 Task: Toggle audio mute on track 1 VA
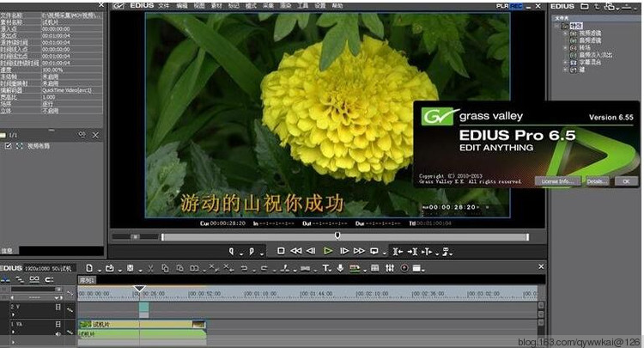coord(58,333)
